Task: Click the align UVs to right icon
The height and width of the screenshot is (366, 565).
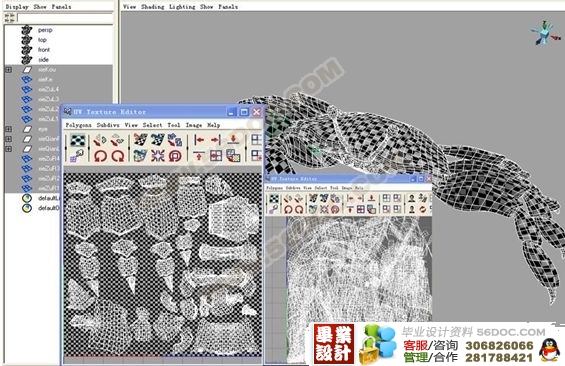Action: [x=216, y=140]
